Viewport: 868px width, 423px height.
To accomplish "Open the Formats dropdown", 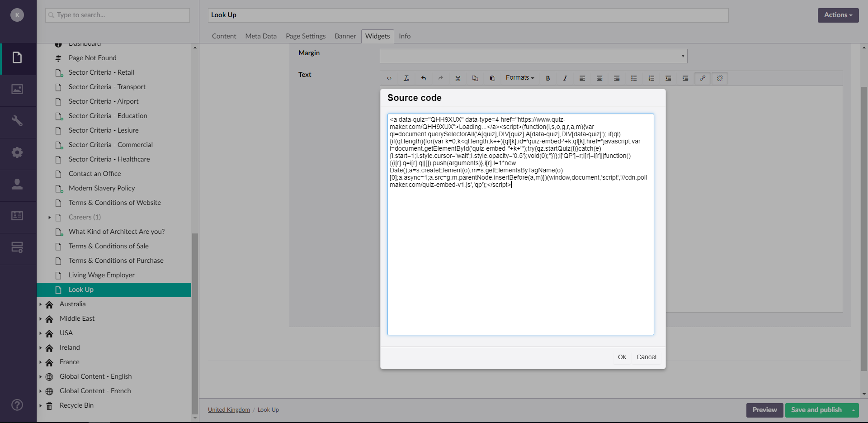I will pyautogui.click(x=519, y=78).
